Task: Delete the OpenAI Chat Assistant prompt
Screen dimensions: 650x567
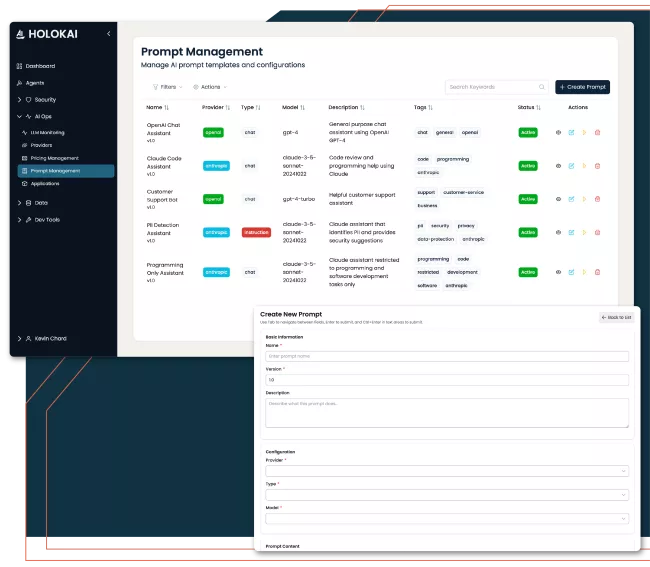Action: [597, 133]
